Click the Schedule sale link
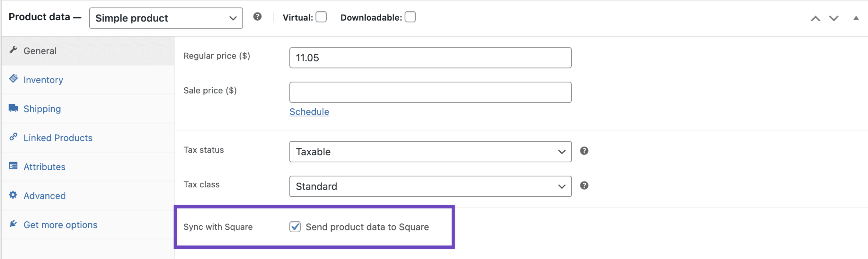This screenshot has width=868, height=259. point(309,112)
